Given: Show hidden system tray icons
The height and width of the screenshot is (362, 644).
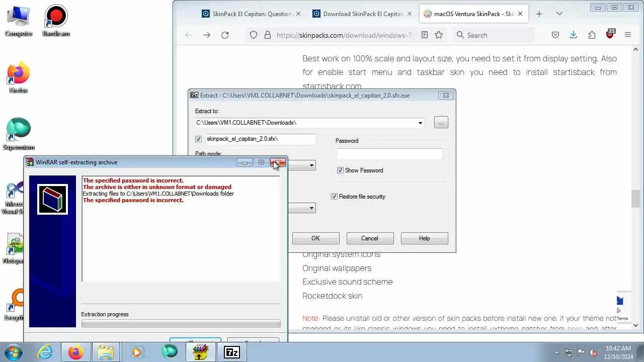Looking at the screenshot, I should point(556,352).
